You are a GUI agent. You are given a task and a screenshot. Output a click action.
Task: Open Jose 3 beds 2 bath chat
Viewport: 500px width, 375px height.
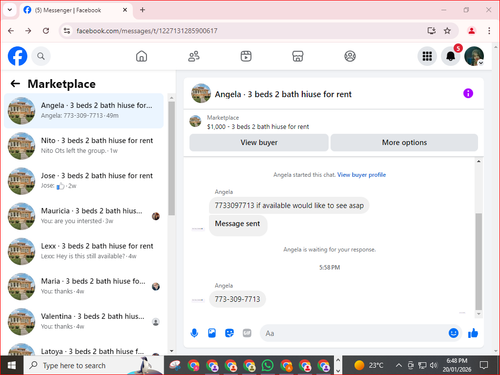pos(84,181)
